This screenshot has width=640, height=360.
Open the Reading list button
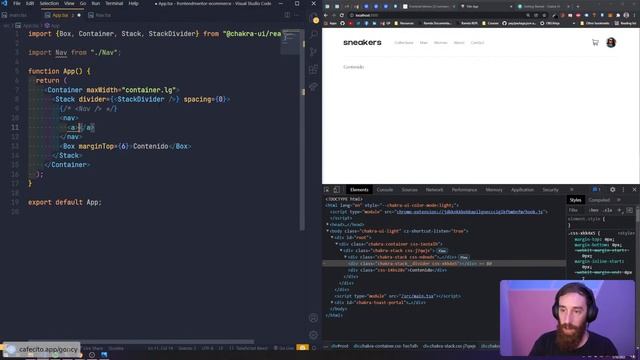625,23
